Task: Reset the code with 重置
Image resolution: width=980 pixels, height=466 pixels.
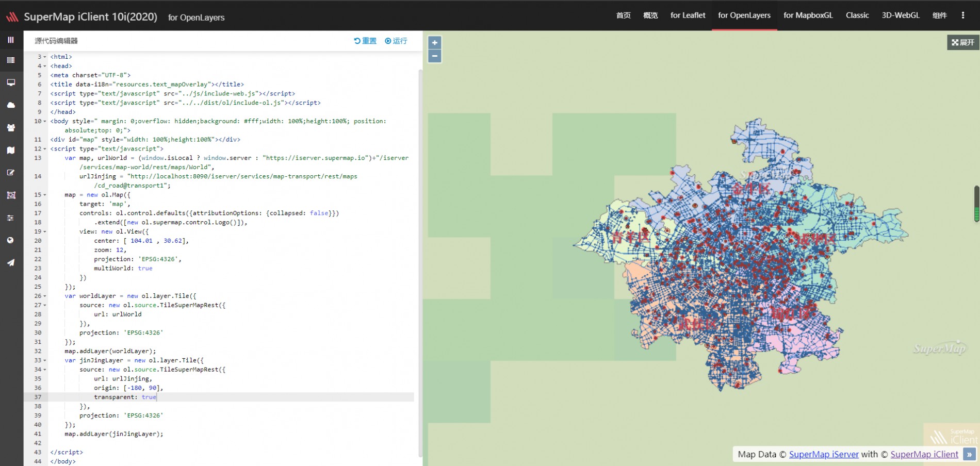Action: pyautogui.click(x=365, y=41)
